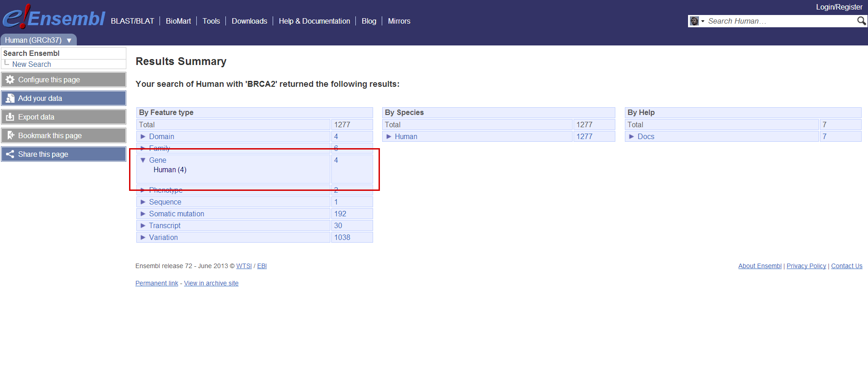Click the Bookmark this page icon
Screen dimensions: 868x369
10,135
